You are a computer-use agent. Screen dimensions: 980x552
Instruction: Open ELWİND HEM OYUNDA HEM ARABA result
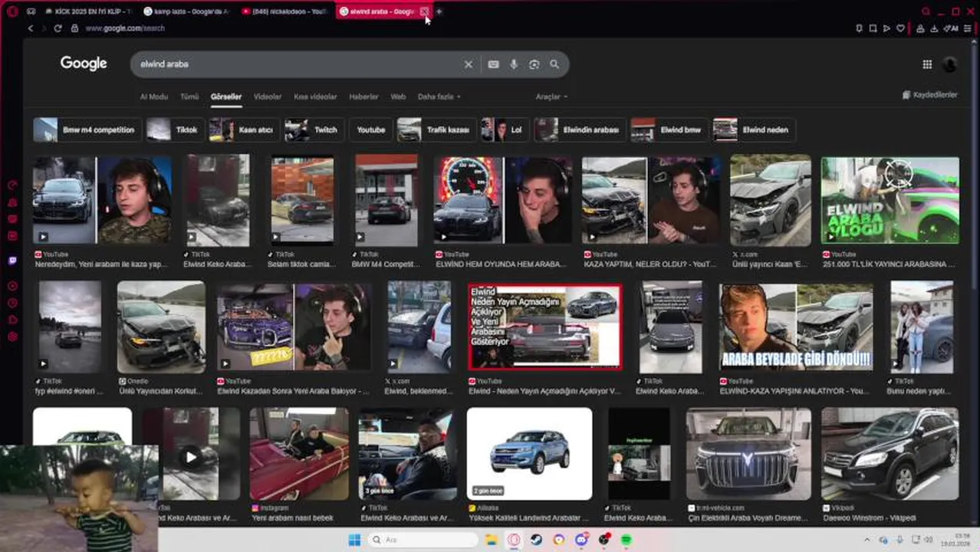click(x=503, y=201)
